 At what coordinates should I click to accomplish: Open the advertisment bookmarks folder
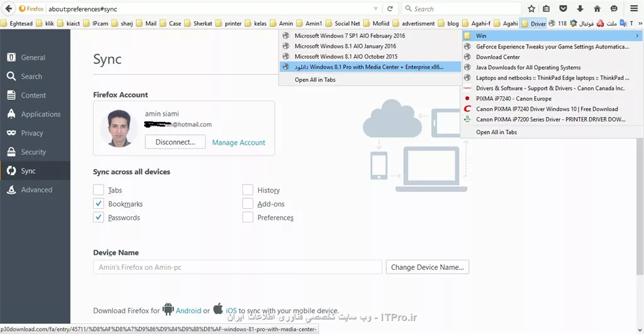(x=414, y=23)
